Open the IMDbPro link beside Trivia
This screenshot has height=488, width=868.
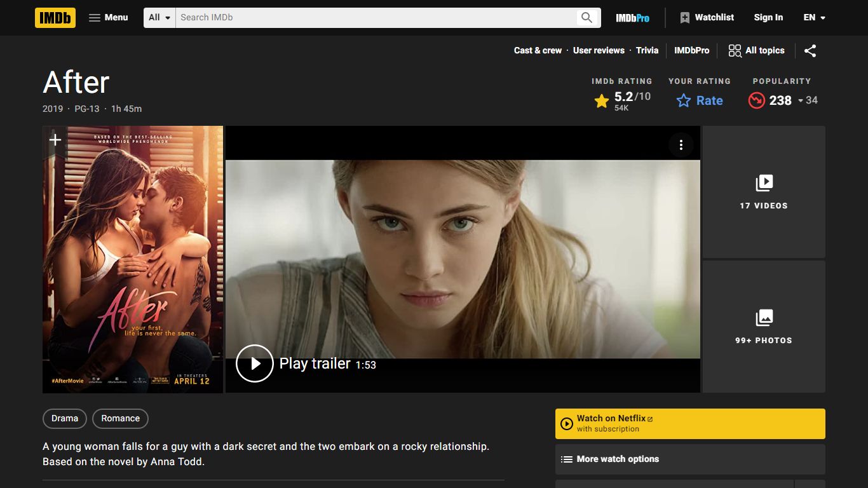point(691,51)
